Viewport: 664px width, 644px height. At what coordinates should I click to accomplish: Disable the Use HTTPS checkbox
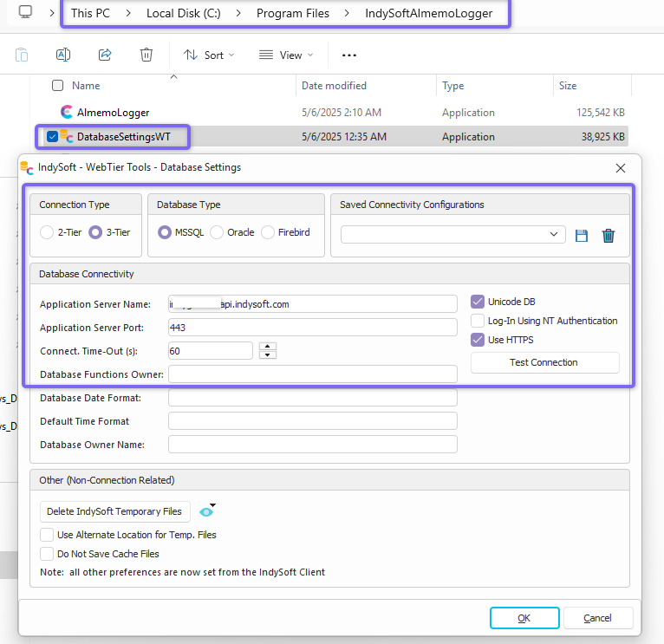478,340
